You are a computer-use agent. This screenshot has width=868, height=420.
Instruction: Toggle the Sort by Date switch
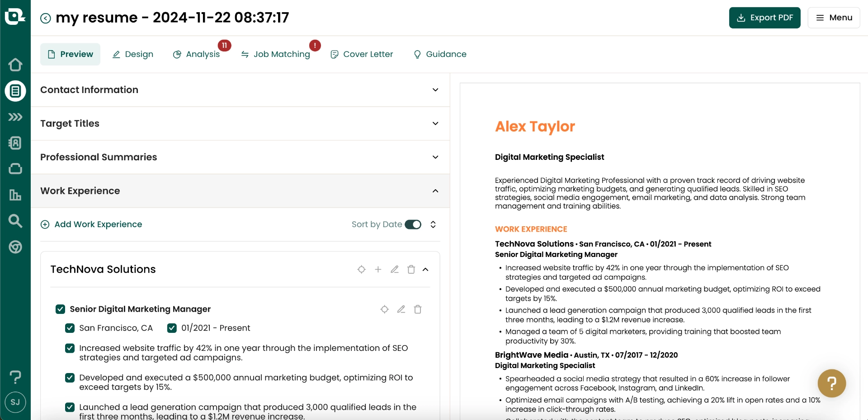[x=413, y=224]
